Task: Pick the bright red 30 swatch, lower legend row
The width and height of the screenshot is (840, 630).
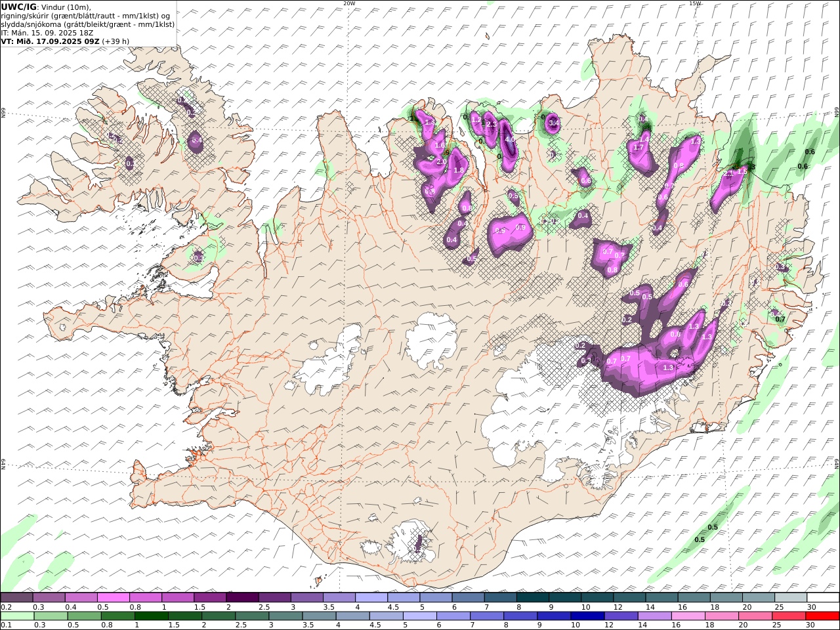Action: pos(822,616)
